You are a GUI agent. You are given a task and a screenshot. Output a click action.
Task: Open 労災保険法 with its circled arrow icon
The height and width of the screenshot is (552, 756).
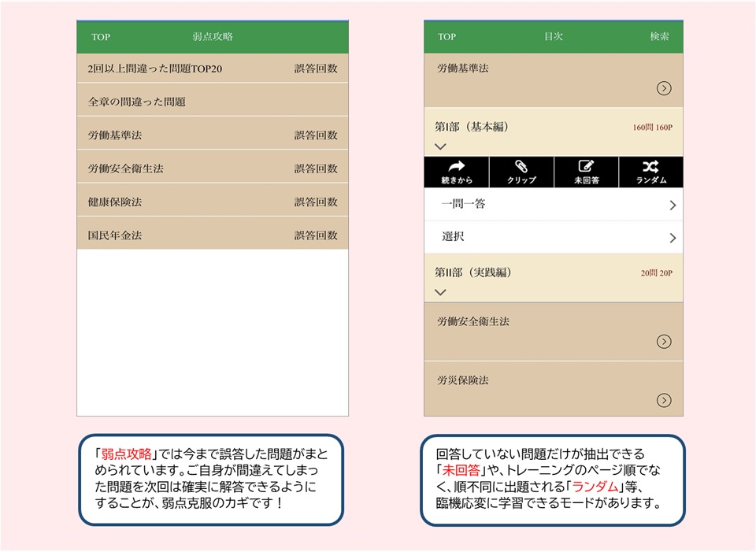[x=664, y=400]
